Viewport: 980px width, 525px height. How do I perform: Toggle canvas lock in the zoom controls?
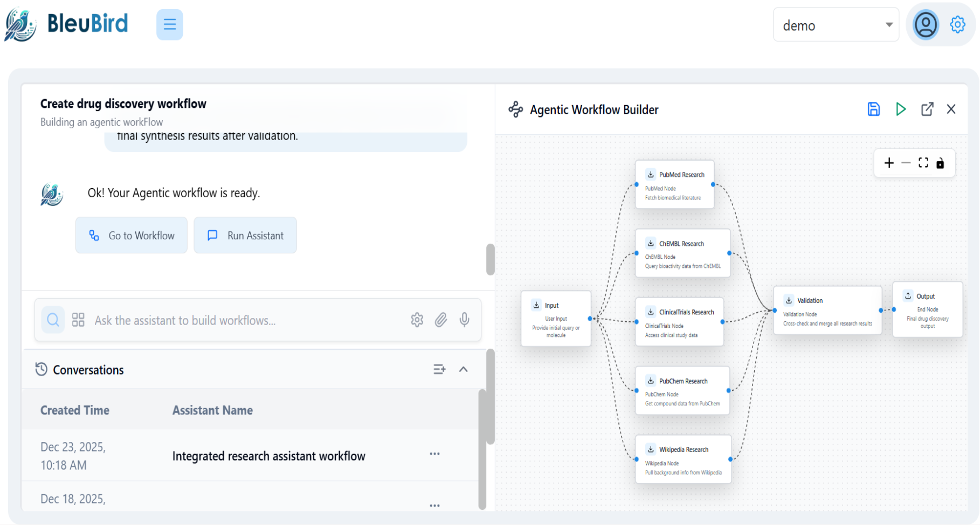(x=941, y=163)
